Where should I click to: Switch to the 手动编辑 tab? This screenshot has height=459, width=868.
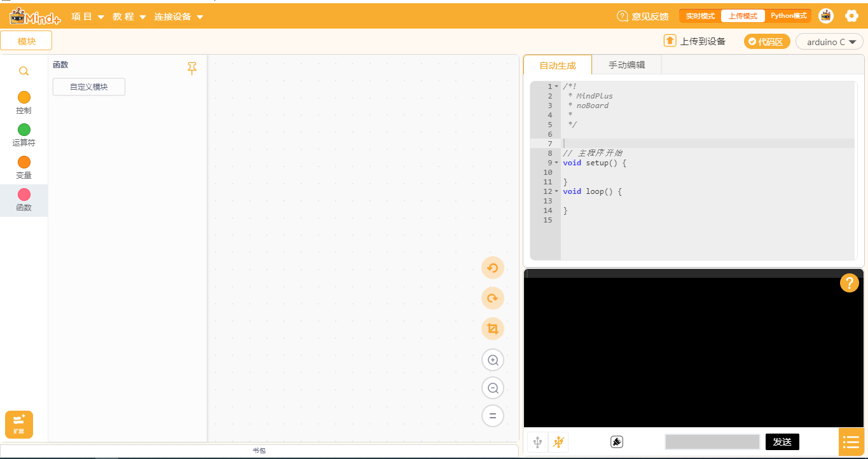coord(626,65)
